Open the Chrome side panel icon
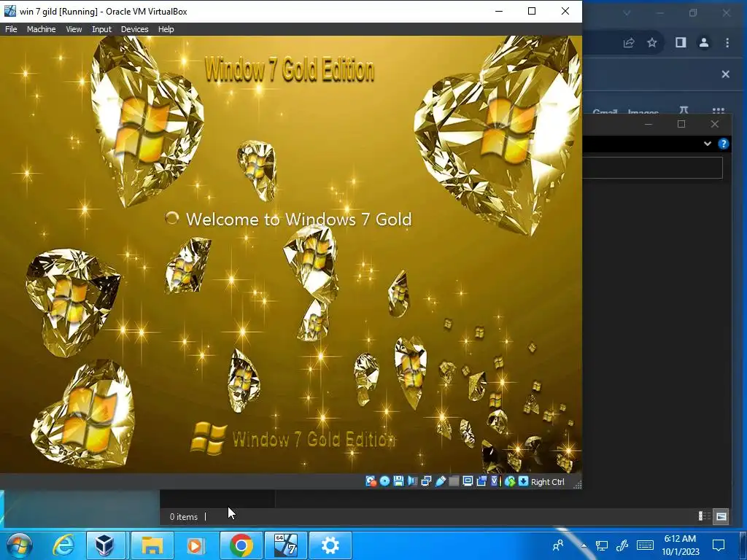The height and width of the screenshot is (560, 747). pyautogui.click(x=681, y=43)
